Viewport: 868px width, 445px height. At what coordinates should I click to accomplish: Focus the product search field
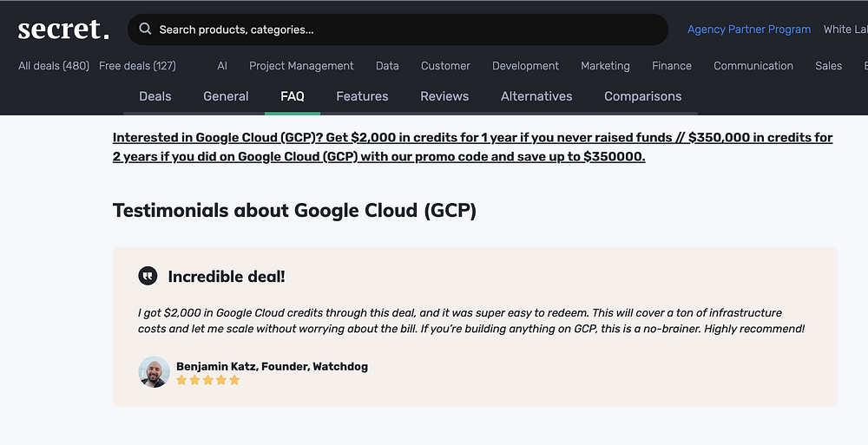[x=399, y=29]
